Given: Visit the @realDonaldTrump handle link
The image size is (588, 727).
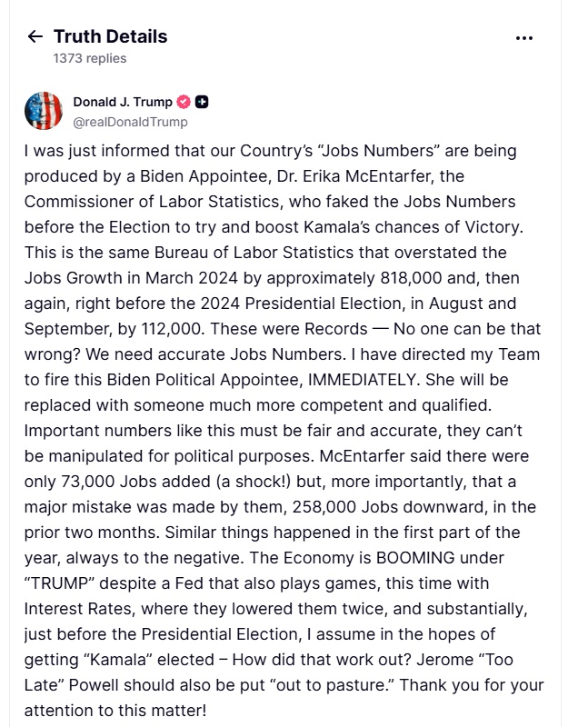Looking at the screenshot, I should coord(130,122).
